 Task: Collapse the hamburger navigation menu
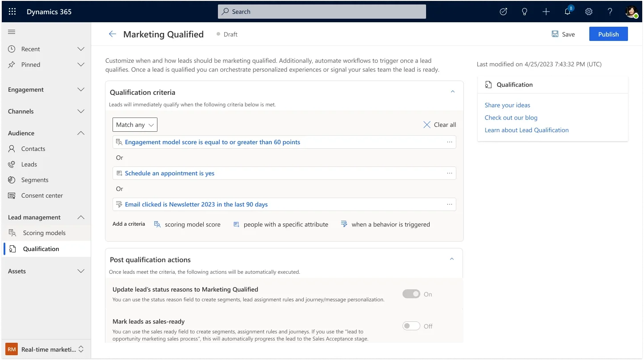point(12,32)
